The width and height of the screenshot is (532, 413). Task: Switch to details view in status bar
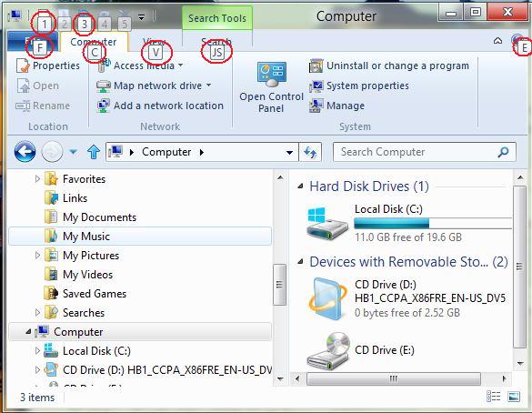(493, 396)
